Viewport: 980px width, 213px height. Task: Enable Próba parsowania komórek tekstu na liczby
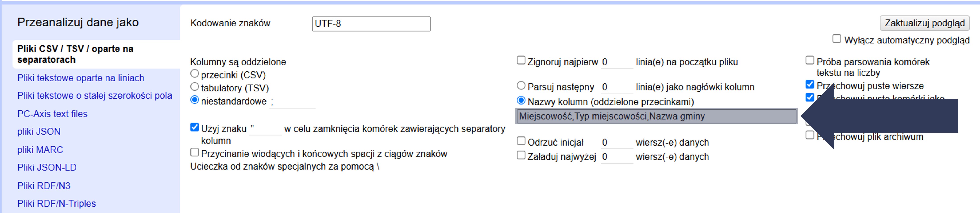[x=810, y=61]
